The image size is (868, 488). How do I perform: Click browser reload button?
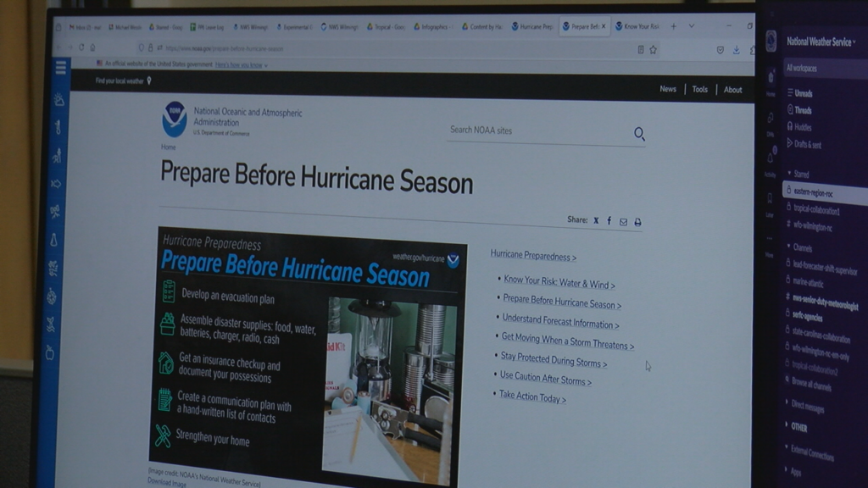[x=81, y=47]
